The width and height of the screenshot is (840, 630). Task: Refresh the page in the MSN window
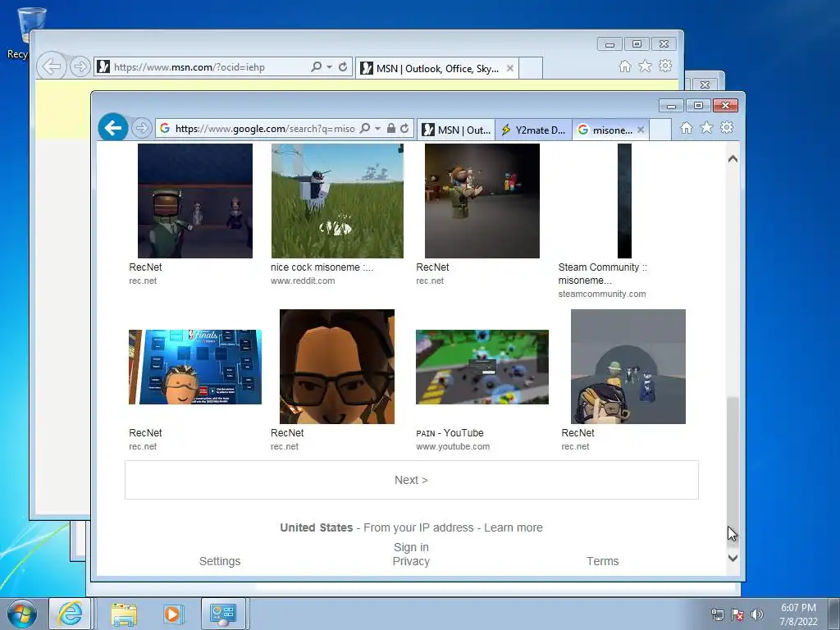coord(343,67)
